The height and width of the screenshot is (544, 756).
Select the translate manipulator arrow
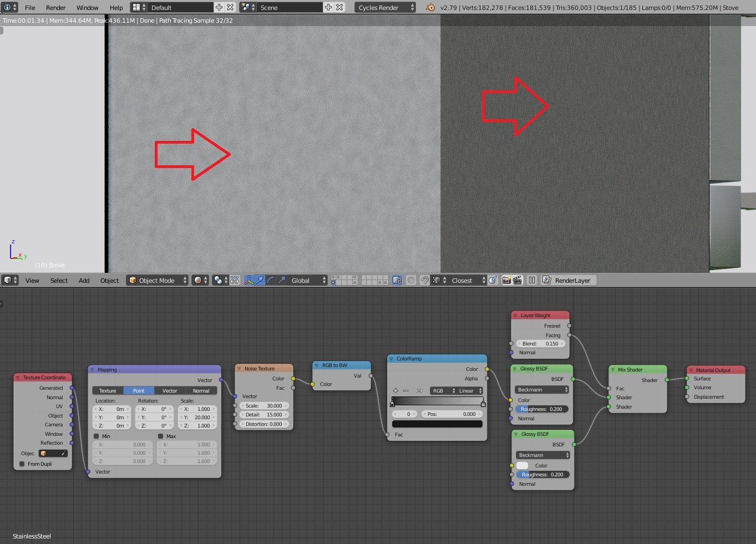click(x=260, y=280)
